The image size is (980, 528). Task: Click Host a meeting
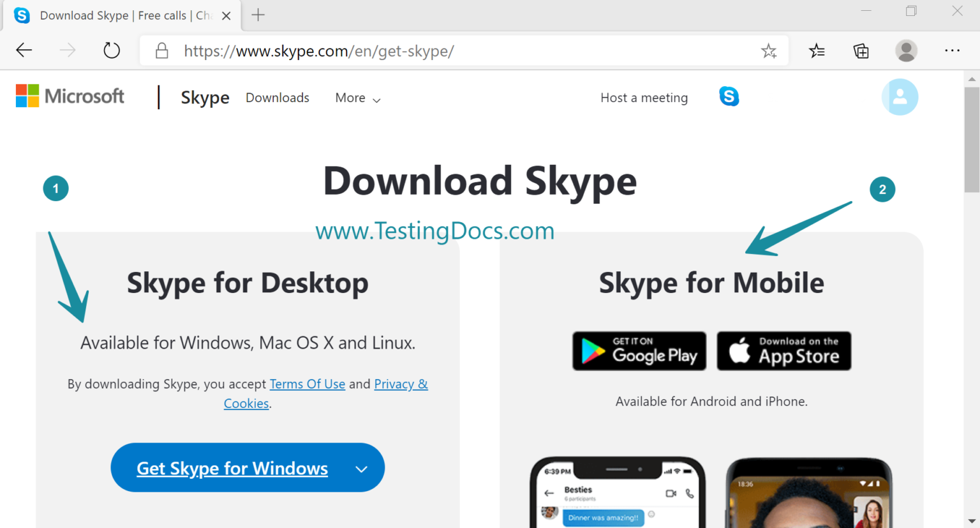click(x=644, y=98)
